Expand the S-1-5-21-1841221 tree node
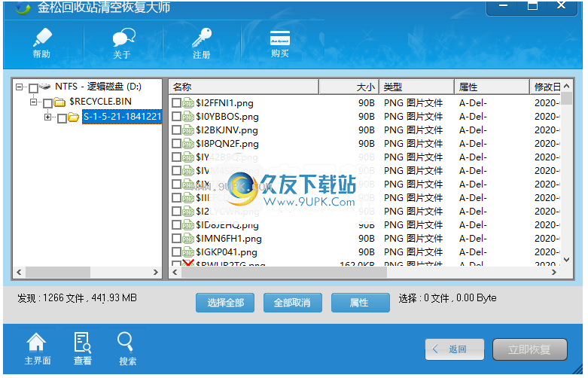This screenshot has height=378, width=588. click(x=47, y=117)
